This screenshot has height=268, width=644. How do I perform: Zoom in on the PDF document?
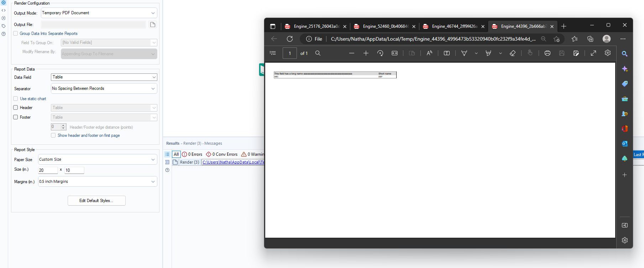366,53
